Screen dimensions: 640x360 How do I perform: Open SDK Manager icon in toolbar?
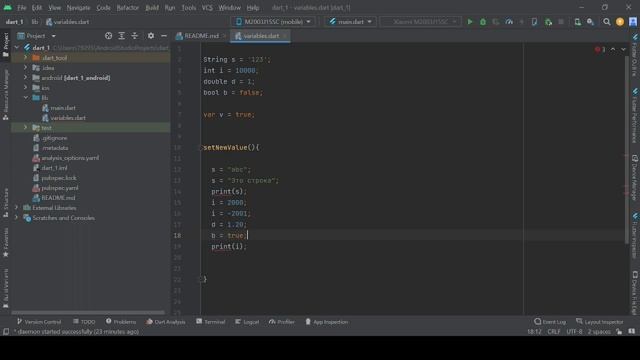(x=591, y=22)
